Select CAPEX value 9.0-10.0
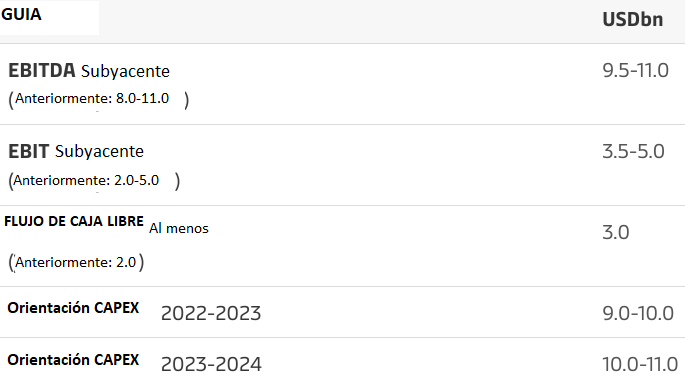This screenshot has height=381, width=685. (x=638, y=313)
